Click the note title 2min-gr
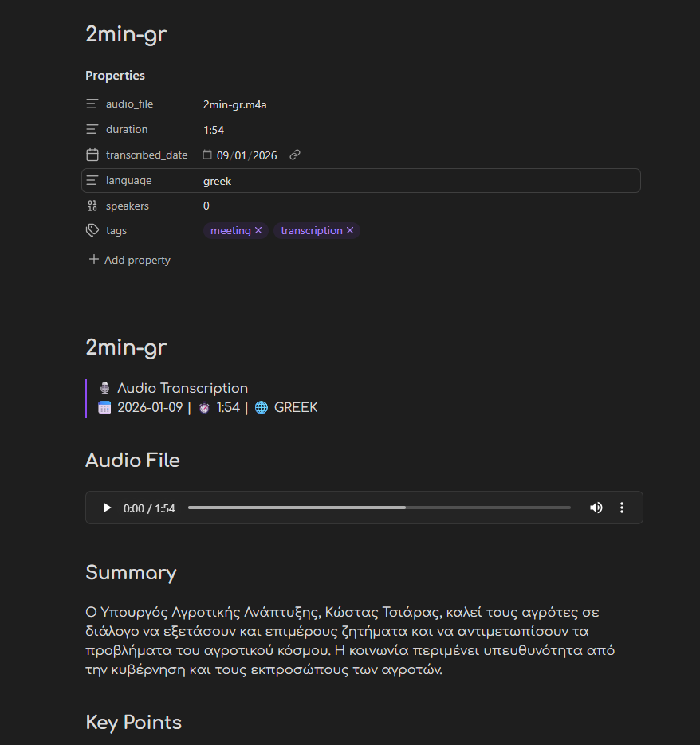 pos(125,34)
